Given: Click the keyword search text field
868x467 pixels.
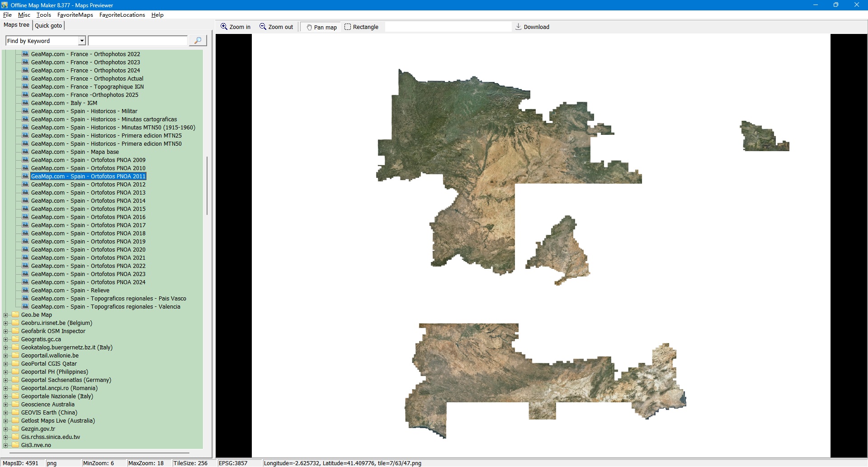Looking at the screenshot, I should pyautogui.click(x=137, y=41).
